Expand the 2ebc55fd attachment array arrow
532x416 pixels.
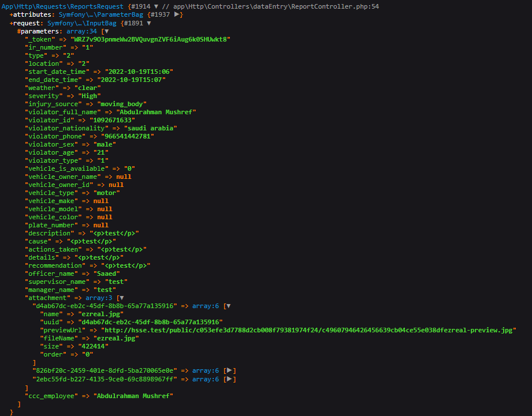click(x=229, y=379)
